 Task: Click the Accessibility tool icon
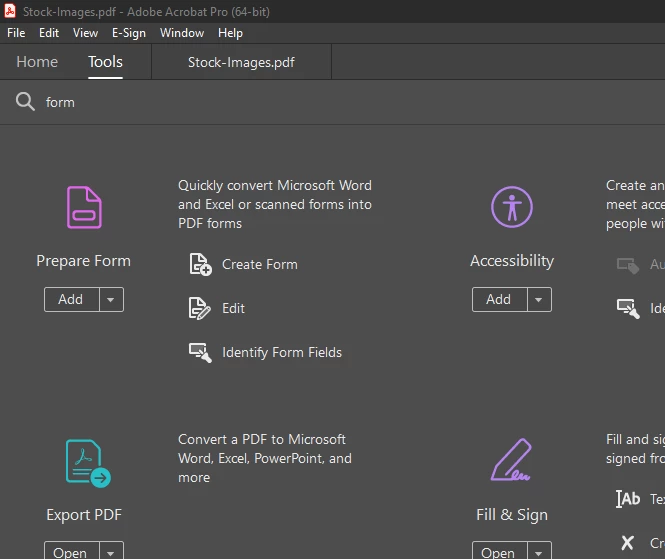(512, 207)
